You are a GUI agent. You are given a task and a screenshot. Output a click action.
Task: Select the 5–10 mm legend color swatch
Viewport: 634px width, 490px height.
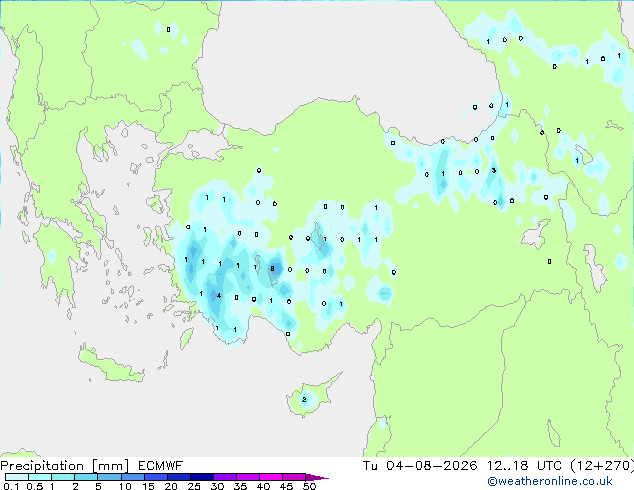click(109, 477)
